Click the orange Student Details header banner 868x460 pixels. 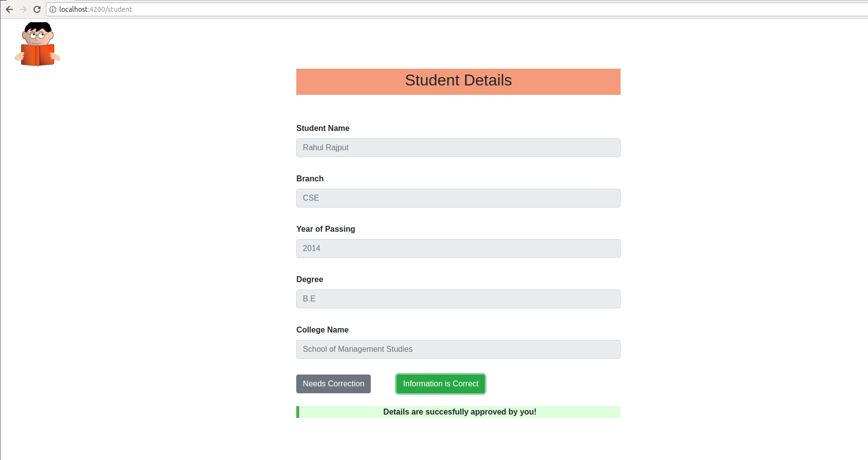(458, 82)
